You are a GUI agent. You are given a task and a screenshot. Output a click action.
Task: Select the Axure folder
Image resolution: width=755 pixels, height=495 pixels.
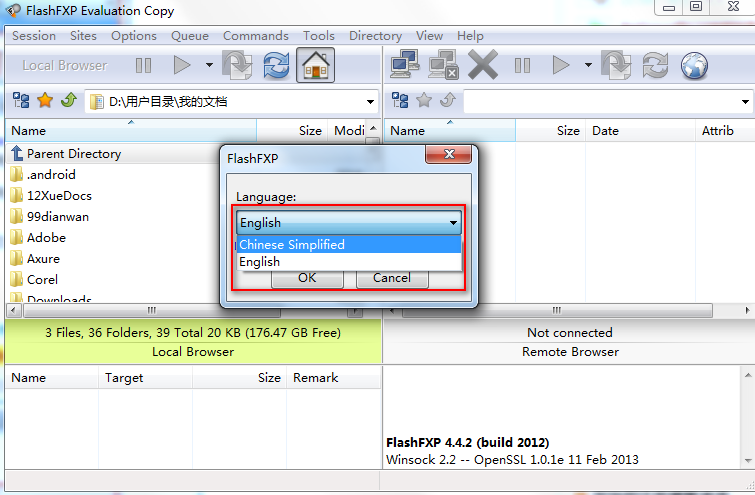coord(114,259)
